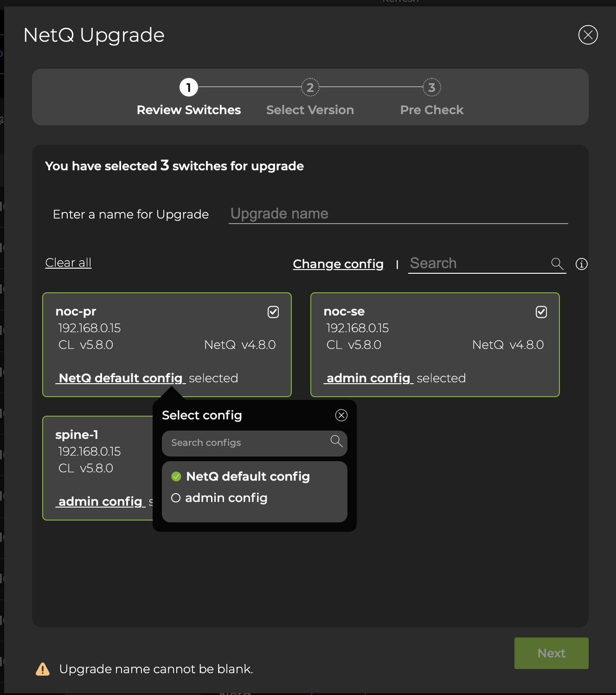Click the step 1 circle indicator

[x=188, y=87]
